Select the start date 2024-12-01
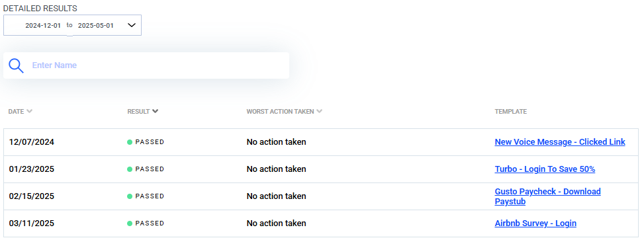 click(43, 25)
